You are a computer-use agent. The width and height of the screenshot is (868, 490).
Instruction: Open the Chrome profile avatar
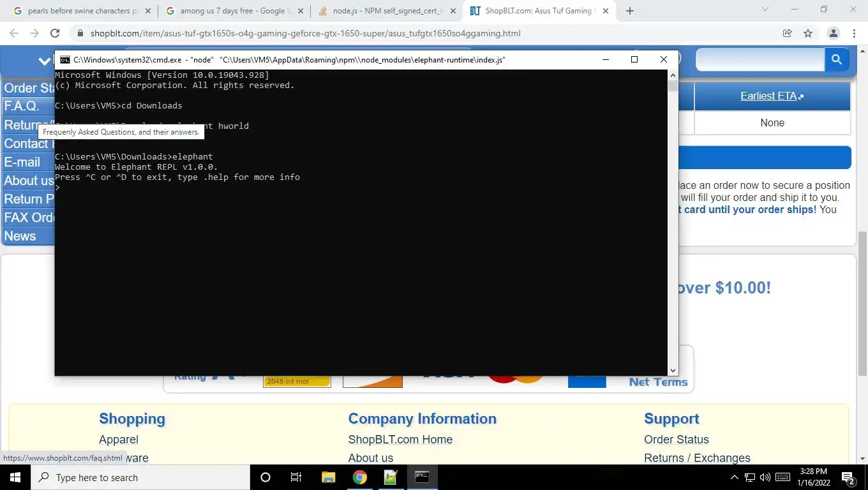[x=833, y=33]
